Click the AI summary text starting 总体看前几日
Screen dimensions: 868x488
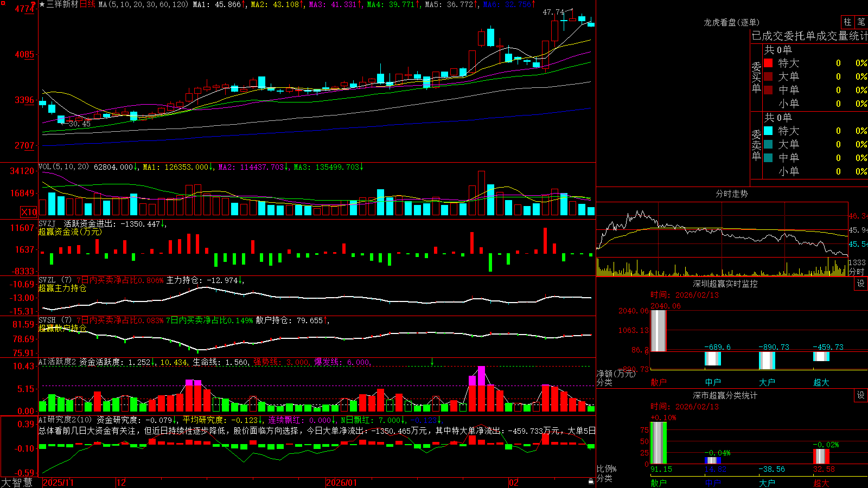click(x=317, y=431)
